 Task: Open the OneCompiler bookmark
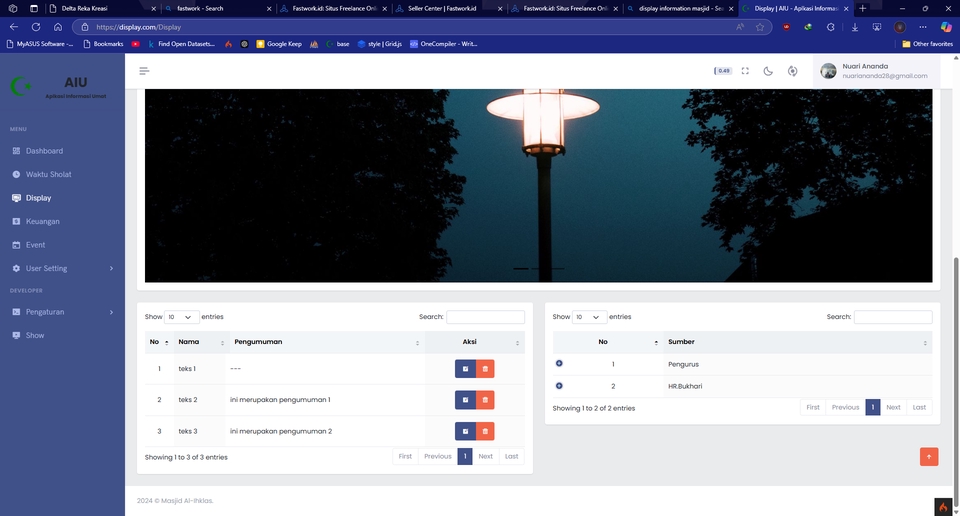[x=443, y=44]
